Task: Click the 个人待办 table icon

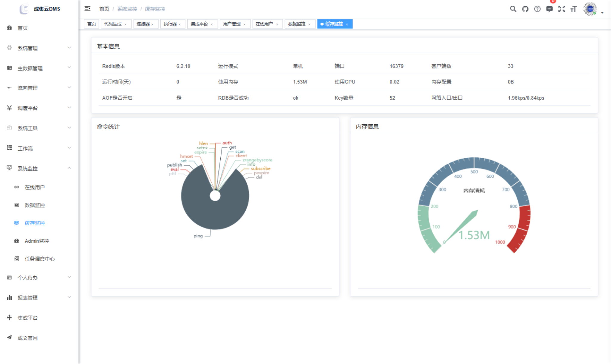Action: 10,278
